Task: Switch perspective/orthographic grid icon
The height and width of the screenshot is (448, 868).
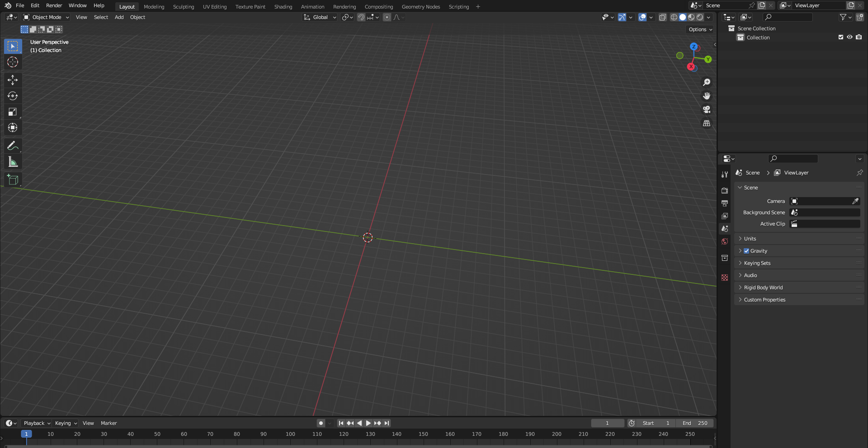Action: 707,123
